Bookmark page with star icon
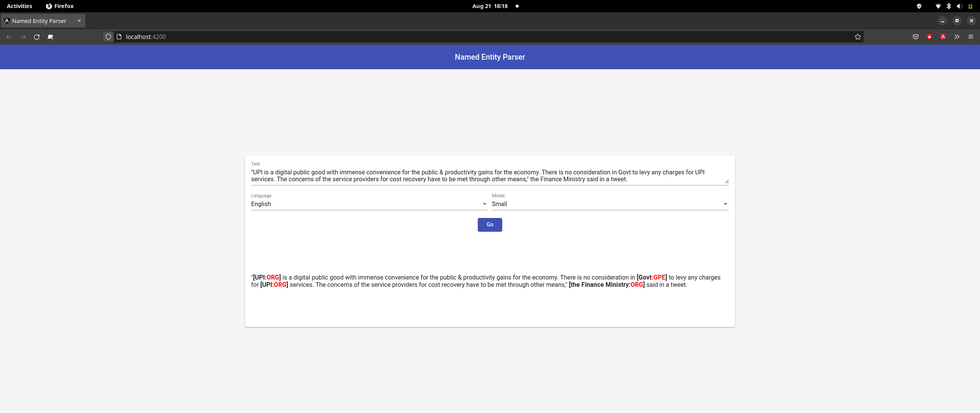 click(857, 37)
